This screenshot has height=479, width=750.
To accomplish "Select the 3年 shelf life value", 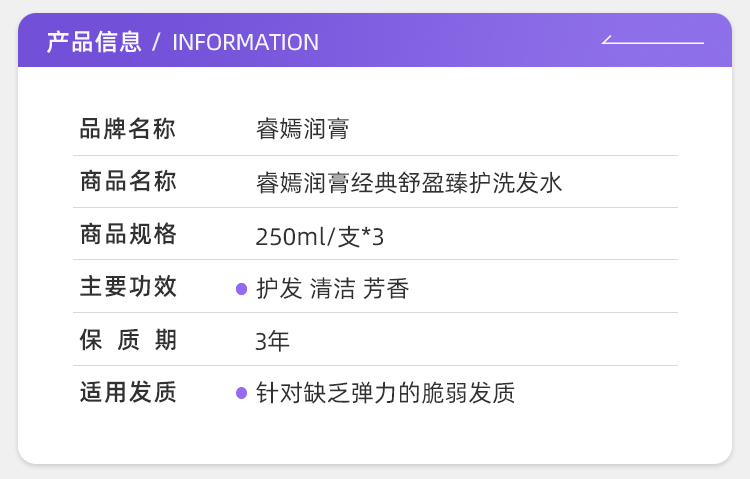I will pyautogui.click(x=273, y=341).
